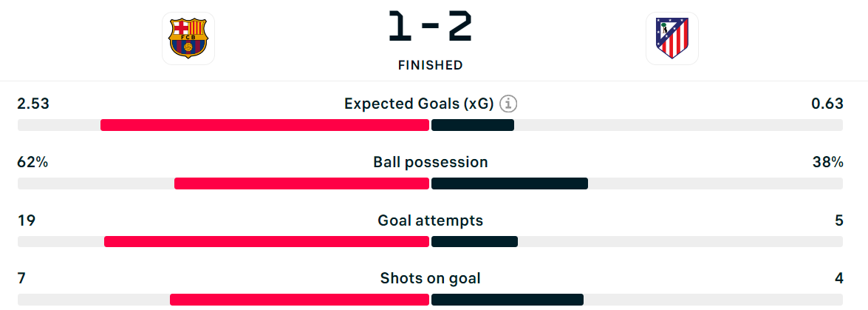Click the 1 - 2 final score
This screenshot has height=310, width=868.
(x=430, y=27)
